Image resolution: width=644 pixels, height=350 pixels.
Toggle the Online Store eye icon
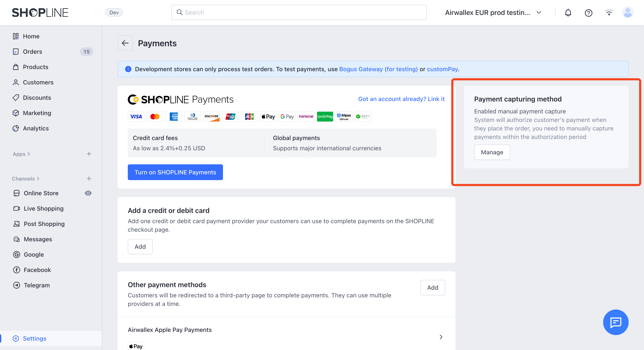88,193
